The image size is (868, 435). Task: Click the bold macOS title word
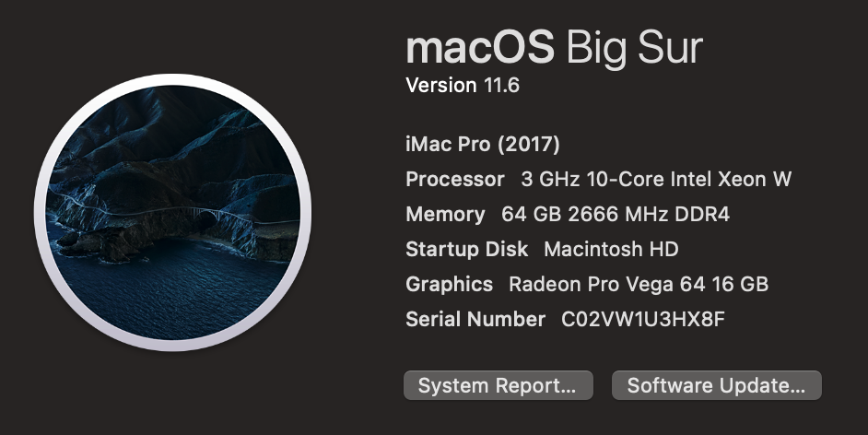click(x=480, y=47)
